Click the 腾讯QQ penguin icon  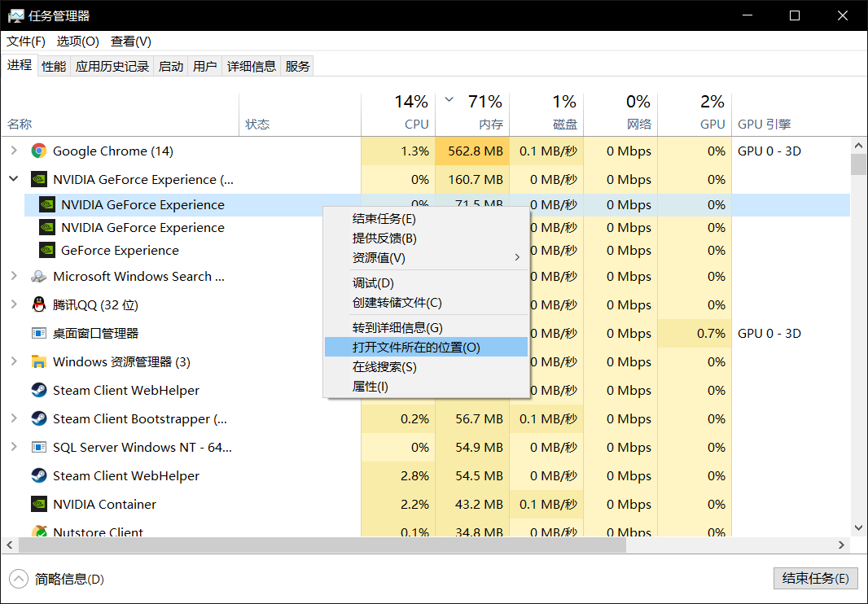point(39,304)
